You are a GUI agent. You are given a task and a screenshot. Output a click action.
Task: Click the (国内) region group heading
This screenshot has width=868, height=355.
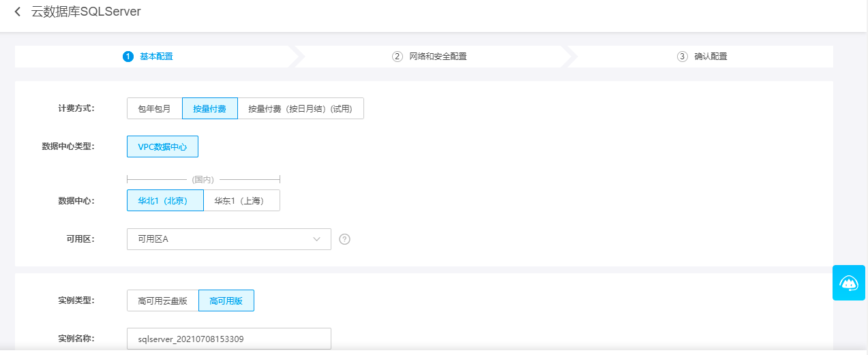tap(203, 180)
